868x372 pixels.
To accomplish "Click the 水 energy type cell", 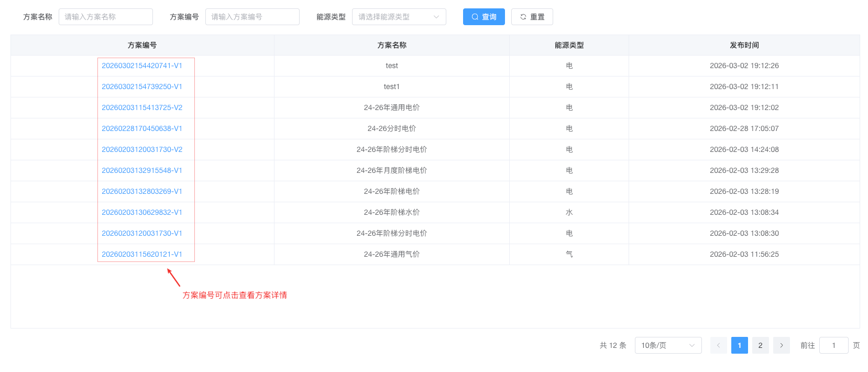I will pos(569,212).
